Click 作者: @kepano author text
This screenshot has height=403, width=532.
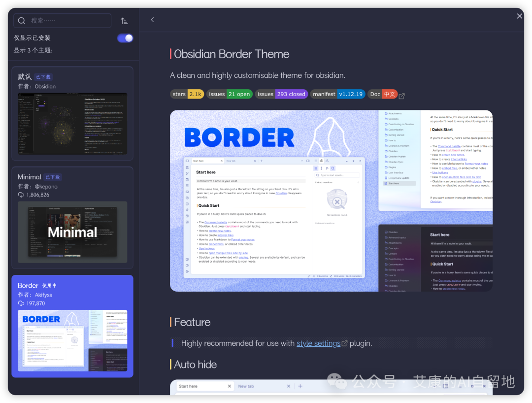37,187
